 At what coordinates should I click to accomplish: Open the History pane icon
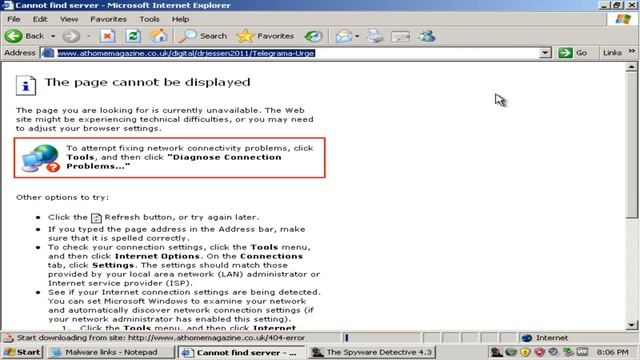313,36
